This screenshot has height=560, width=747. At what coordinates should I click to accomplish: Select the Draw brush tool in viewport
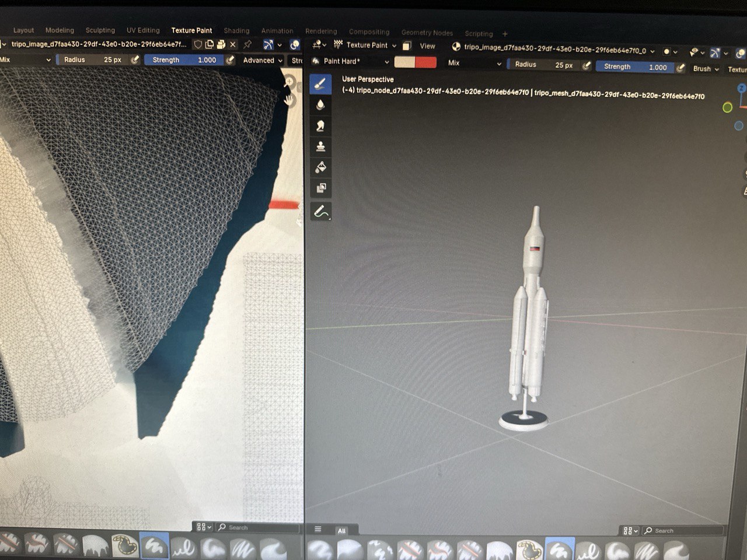pyautogui.click(x=320, y=84)
